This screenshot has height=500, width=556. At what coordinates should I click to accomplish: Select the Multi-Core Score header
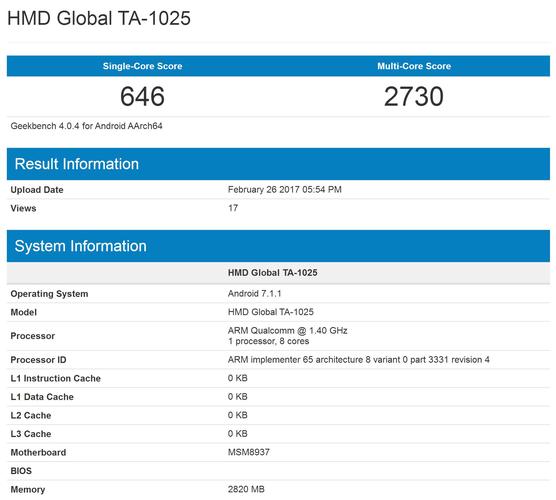point(414,66)
